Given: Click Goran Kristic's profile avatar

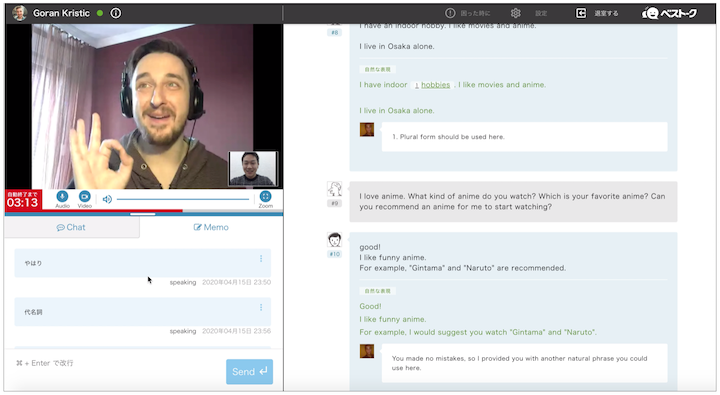Looking at the screenshot, I should coord(19,13).
